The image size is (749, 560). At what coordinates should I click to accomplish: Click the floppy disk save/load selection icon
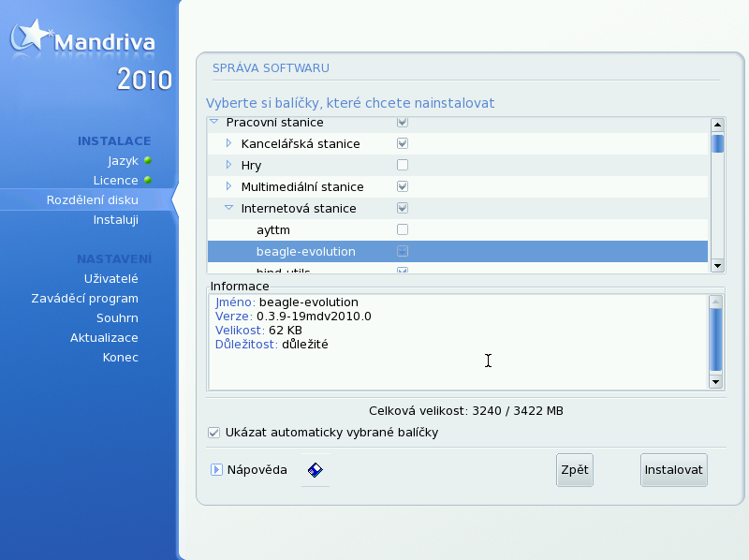pyautogui.click(x=316, y=470)
